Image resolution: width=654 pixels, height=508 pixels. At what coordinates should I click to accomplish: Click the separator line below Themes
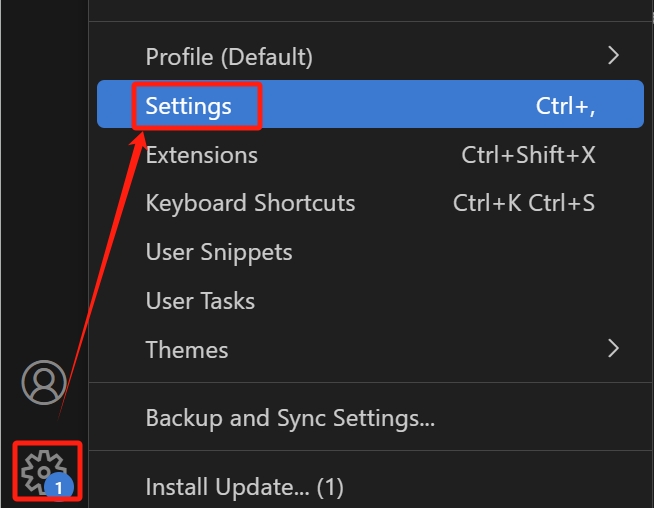pos(370,382)
